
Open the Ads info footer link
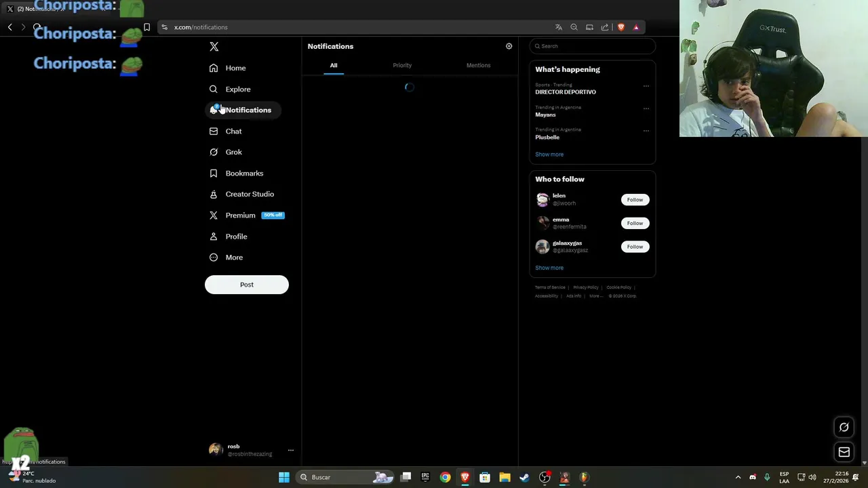(574, 296)
